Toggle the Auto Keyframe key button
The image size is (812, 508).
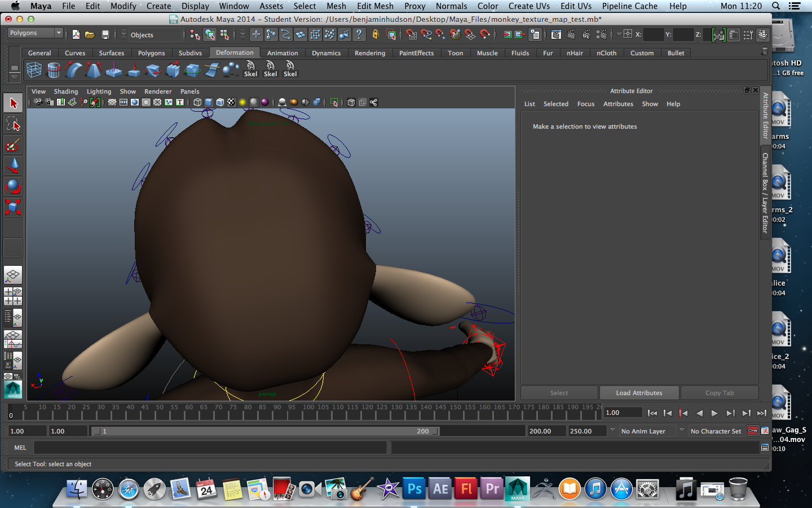[753, 431]
